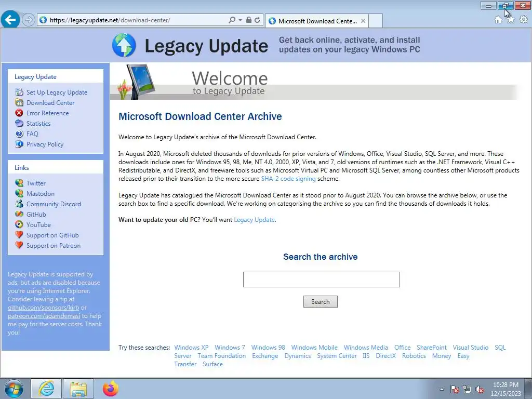This screenshot has width=532, height=399.
Task: Click Internet Explorer taskbar icon
Action: [x=46, y=389]
